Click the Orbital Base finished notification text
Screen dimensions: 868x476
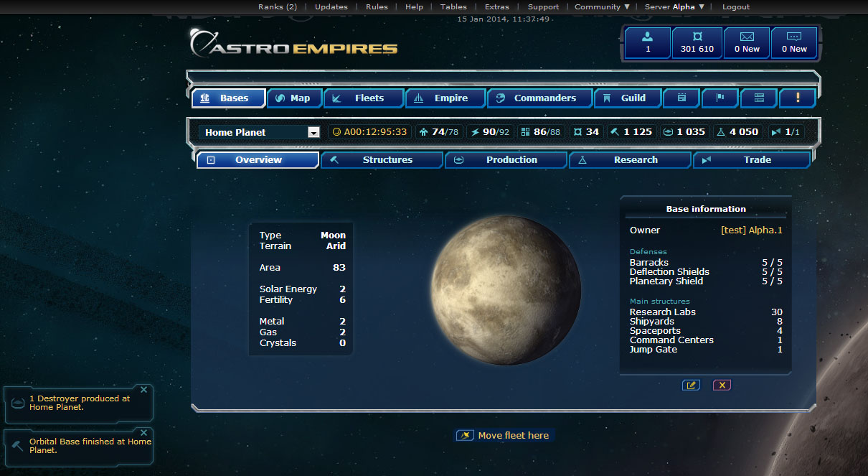[90, 446]
